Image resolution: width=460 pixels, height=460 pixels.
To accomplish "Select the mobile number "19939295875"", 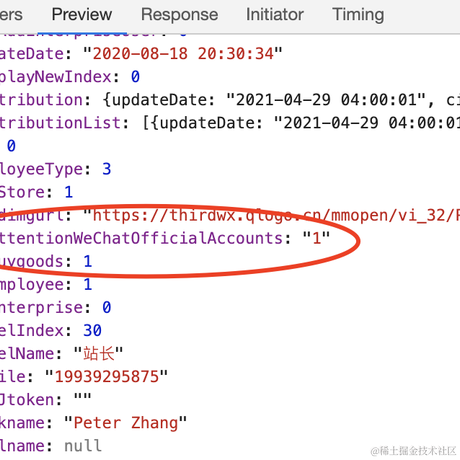I will pyautogui.click(x=107, y=377).
